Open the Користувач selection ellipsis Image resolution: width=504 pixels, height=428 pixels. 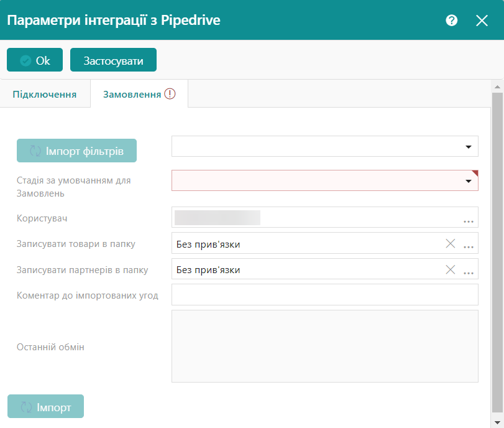pos(469,221)
